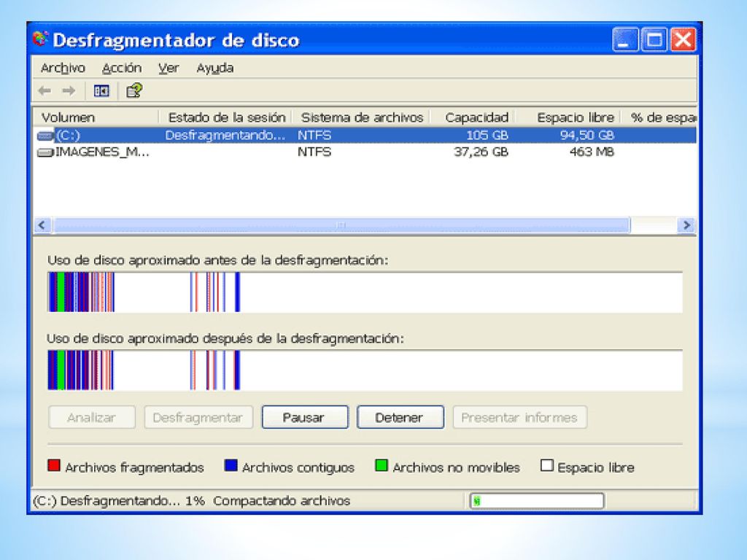Click NTFS in the (C:) row

314,135
